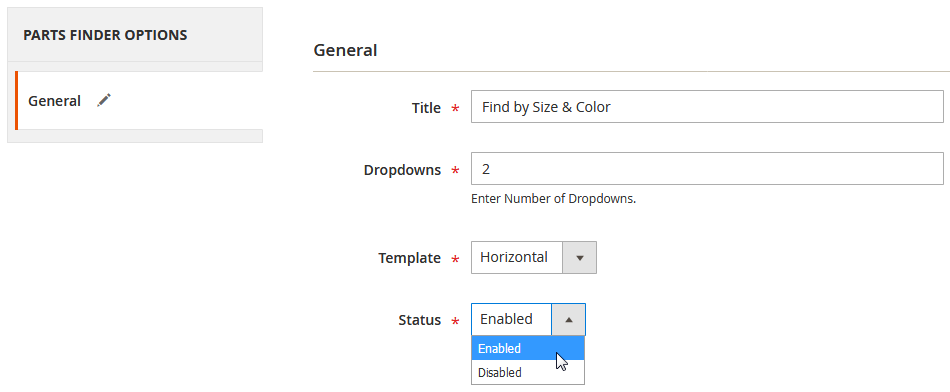Image resolution: width=950 pixels, height=392 pixels.
Task: Click the Status field label
Action: pyautogui.click(x=420, y=320)
